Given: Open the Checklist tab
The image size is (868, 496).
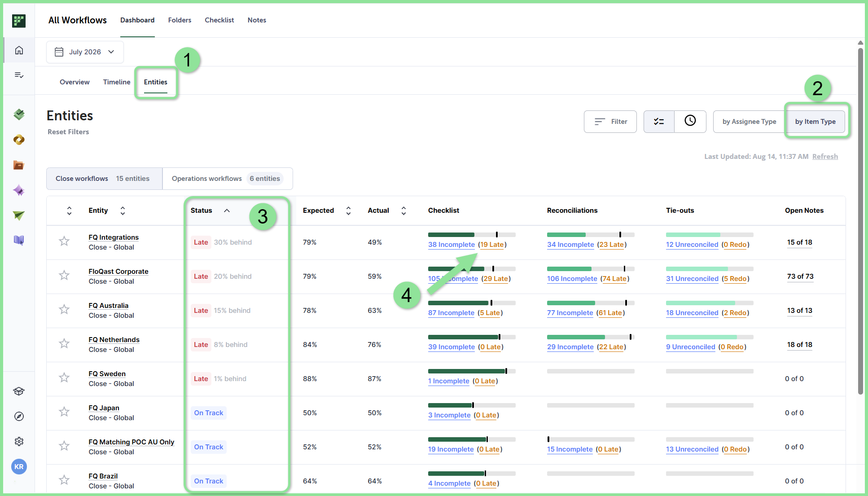Looking at the screenshot, I should 219,20.
